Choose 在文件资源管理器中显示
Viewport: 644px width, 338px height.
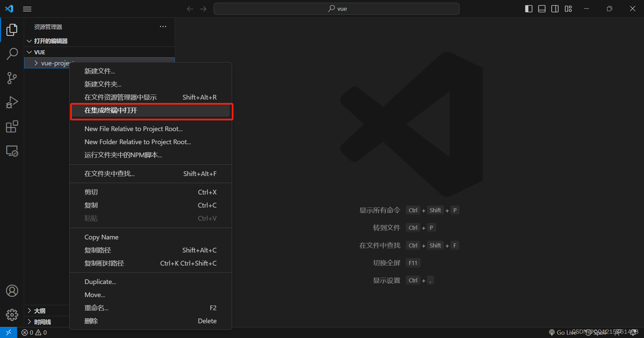pyautogui.click(x=151, y=97)
